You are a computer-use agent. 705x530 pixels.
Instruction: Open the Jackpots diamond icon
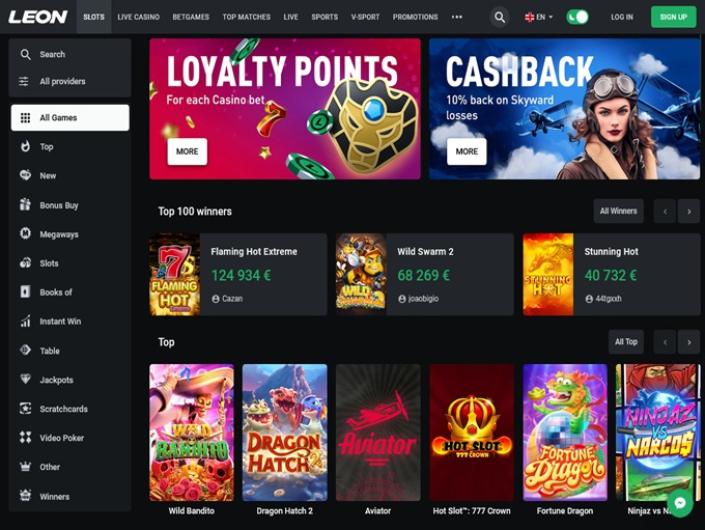click(x=25, y=379)
